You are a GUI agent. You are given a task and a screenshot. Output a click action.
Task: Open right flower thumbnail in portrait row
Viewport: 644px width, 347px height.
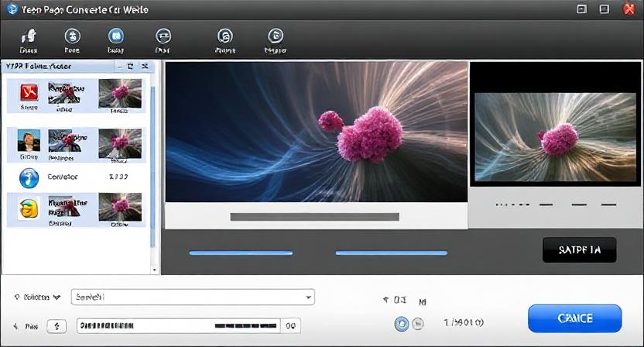click(120, 143)
